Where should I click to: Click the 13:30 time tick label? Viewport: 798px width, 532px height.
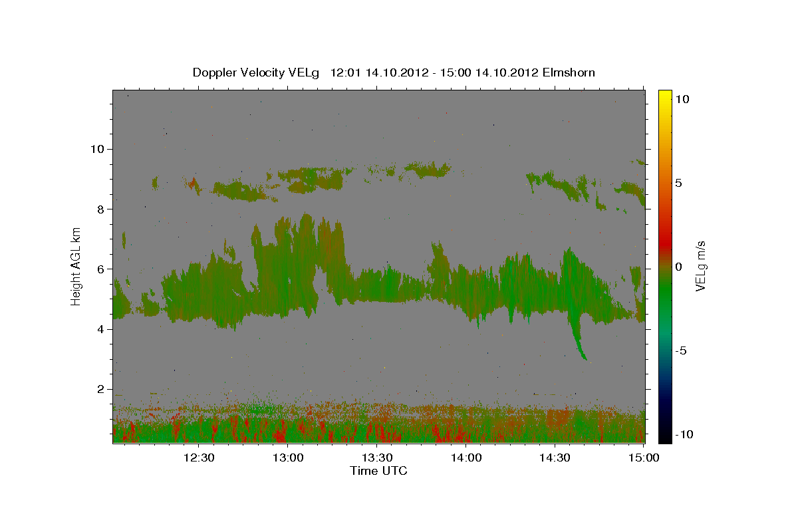376,458
